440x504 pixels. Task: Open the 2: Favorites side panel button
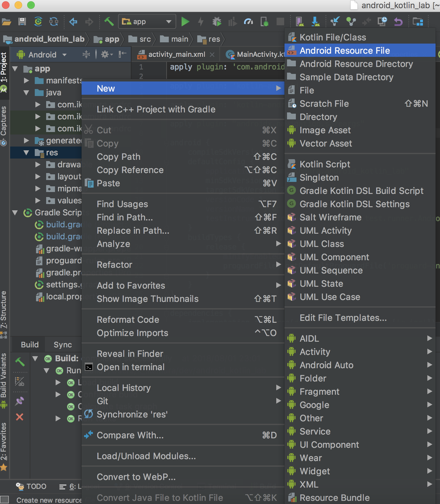tap(4, 447)
